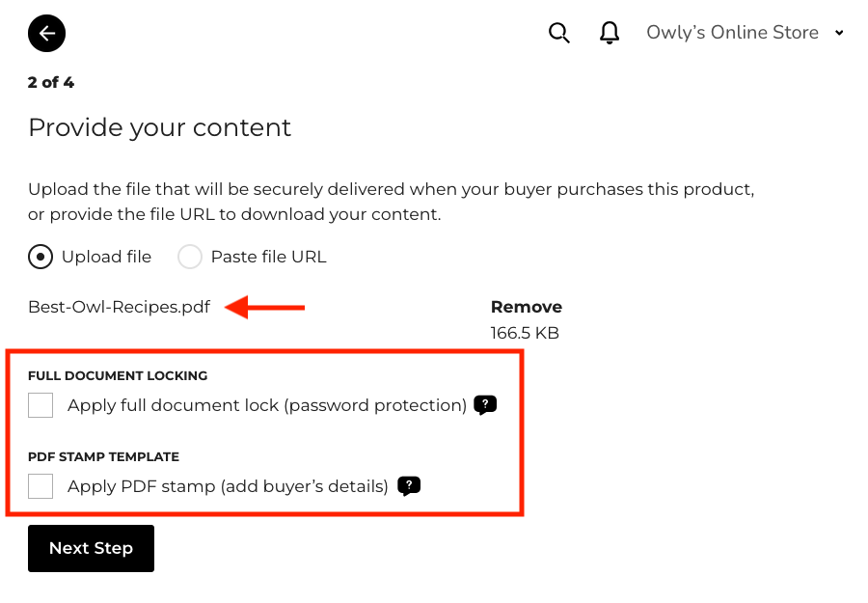Select the Upload file radio button

point(41,257)
